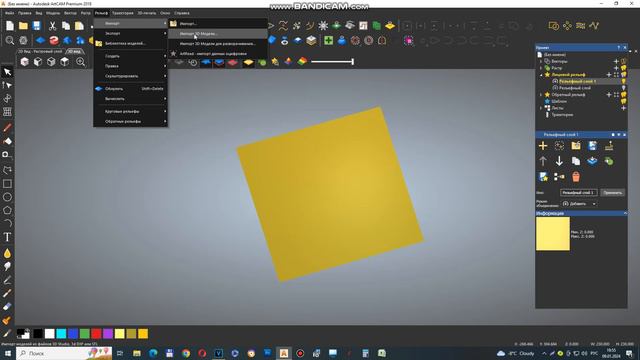Click the isometric view cube icon
The image size is (640, 360).
[24, 62]
